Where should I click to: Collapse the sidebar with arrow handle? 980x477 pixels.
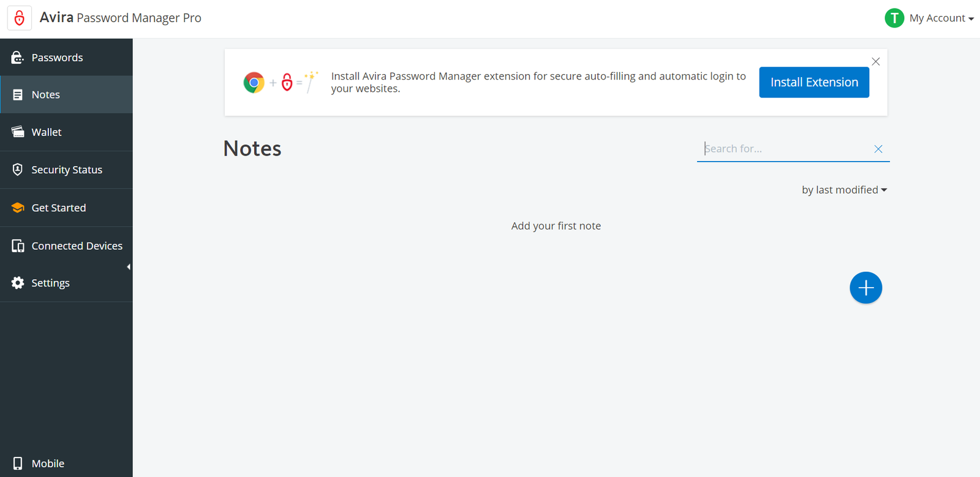pyautogui.click(x=129, y=267)
